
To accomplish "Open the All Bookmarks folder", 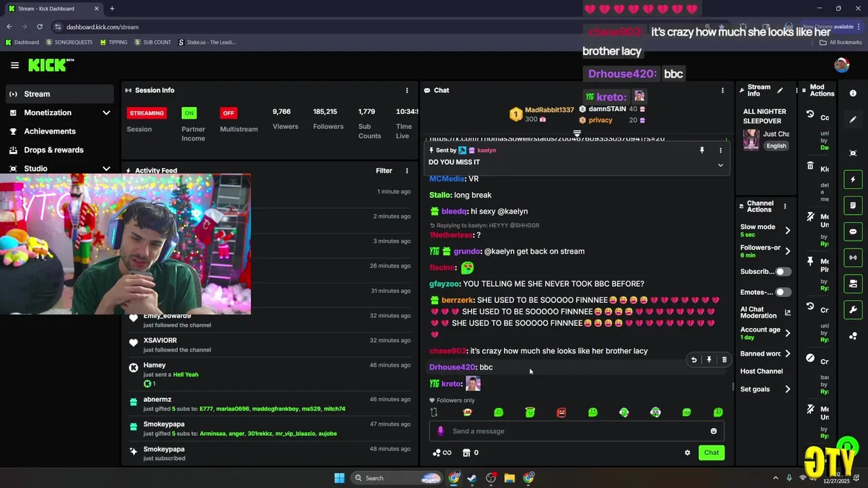I will click(x=840, y=42).
